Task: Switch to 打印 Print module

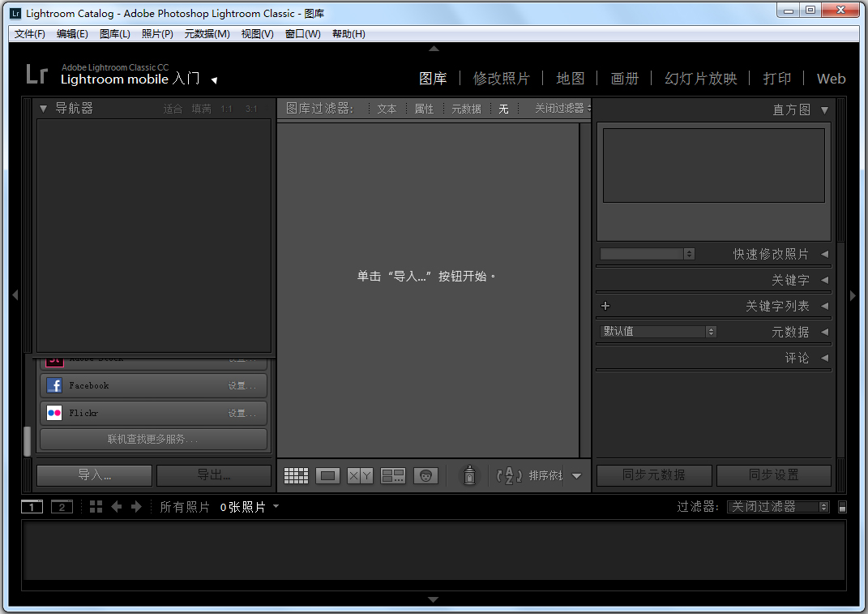Action: 776,78
